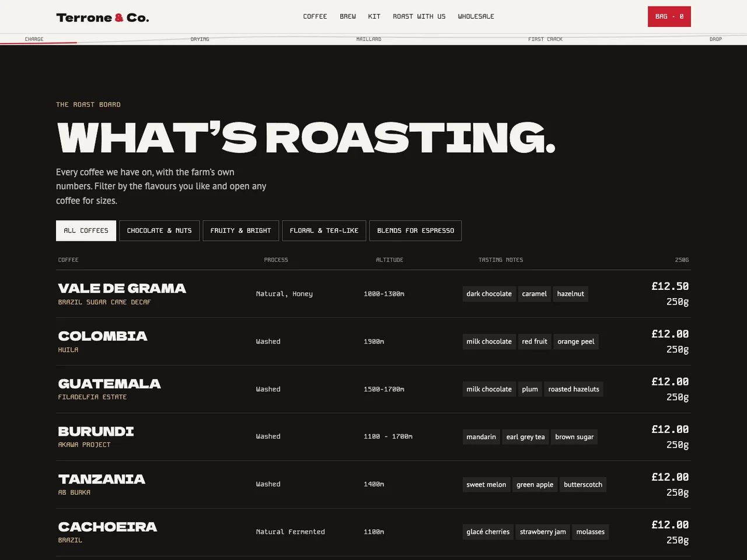Click the roasted hazelnuts tasting note

pyautogui.click(x=574, y=390)
